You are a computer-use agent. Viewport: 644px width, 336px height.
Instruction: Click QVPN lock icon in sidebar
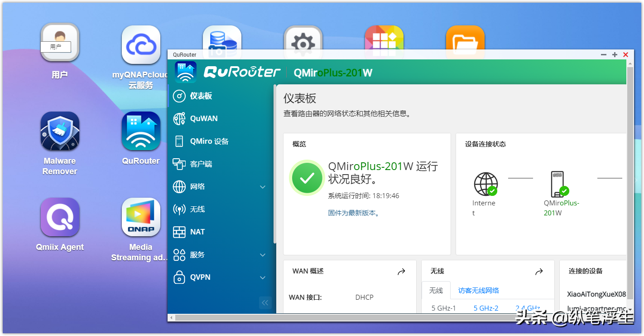pyautogui.click(x=179, y=278)
